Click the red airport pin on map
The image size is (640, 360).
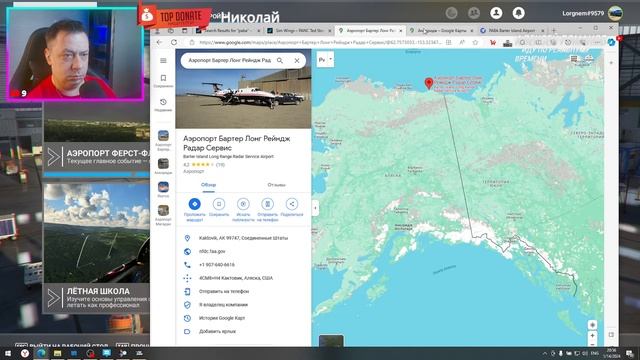click(x=429, y=83)
